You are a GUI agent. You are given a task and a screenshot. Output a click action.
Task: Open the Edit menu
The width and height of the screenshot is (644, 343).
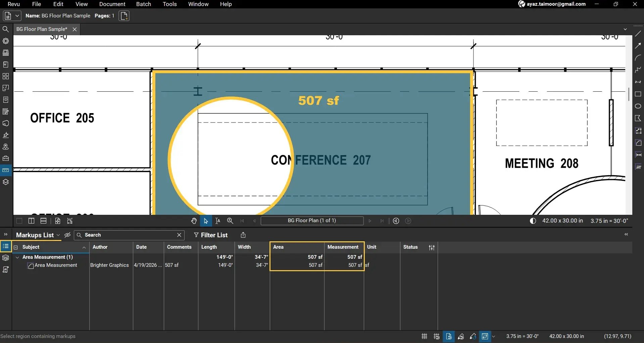pyautogui.click(x=58, y=4)
